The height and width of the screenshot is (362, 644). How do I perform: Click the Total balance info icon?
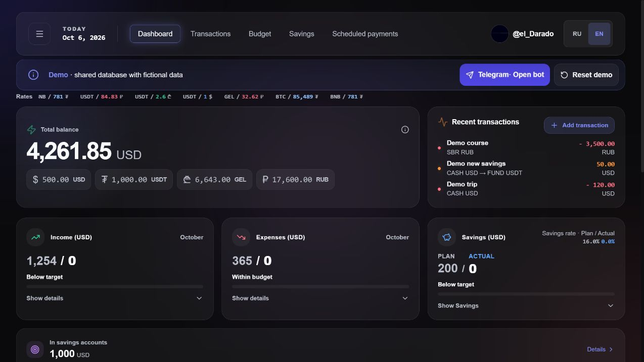click(405, 130)
